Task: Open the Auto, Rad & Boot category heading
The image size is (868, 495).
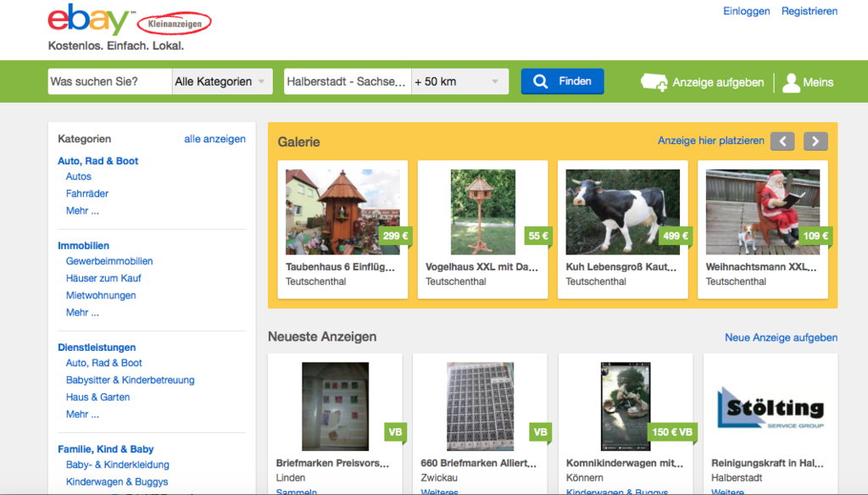Action: [x=98, y=161]
